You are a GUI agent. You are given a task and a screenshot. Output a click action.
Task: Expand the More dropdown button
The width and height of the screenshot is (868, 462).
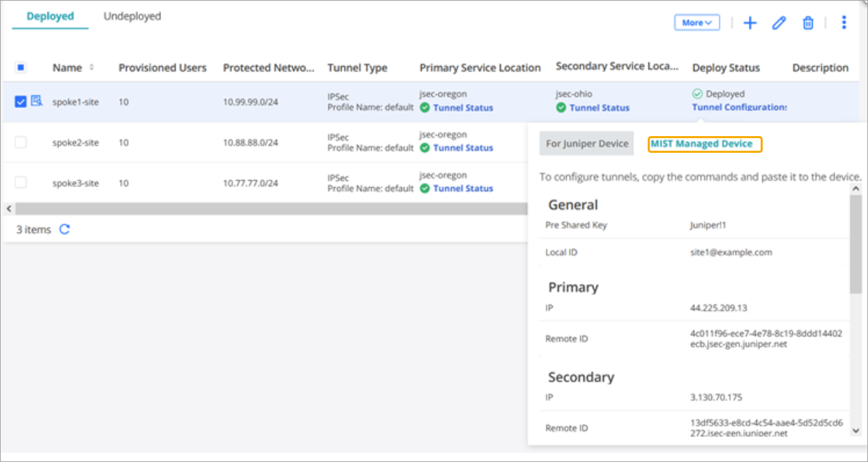coord(696,23)
